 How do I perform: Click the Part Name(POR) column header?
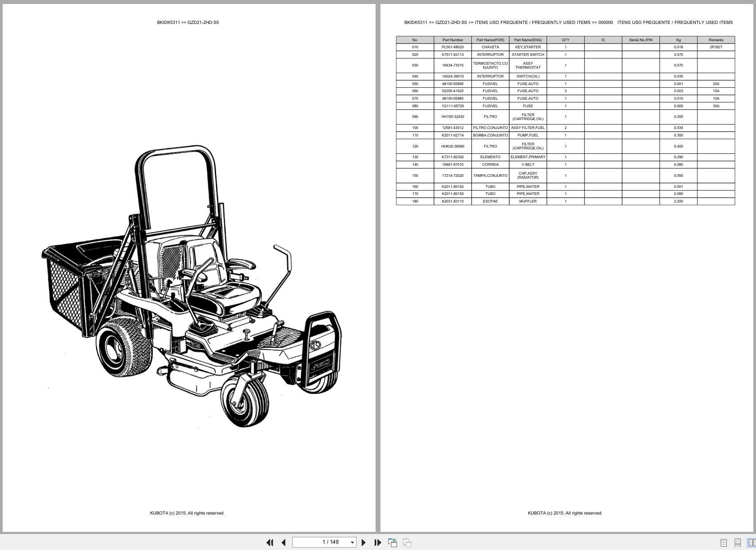coord(490,40)
